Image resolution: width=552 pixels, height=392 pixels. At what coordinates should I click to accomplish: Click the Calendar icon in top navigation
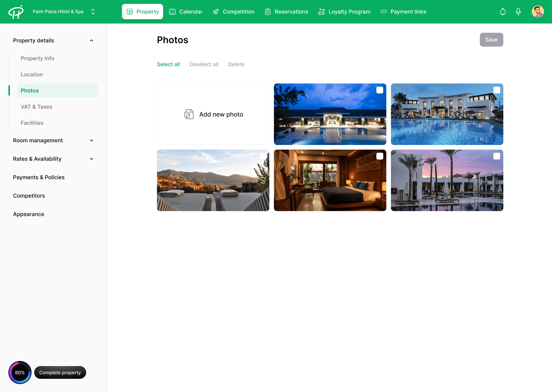tap(172, 12)
